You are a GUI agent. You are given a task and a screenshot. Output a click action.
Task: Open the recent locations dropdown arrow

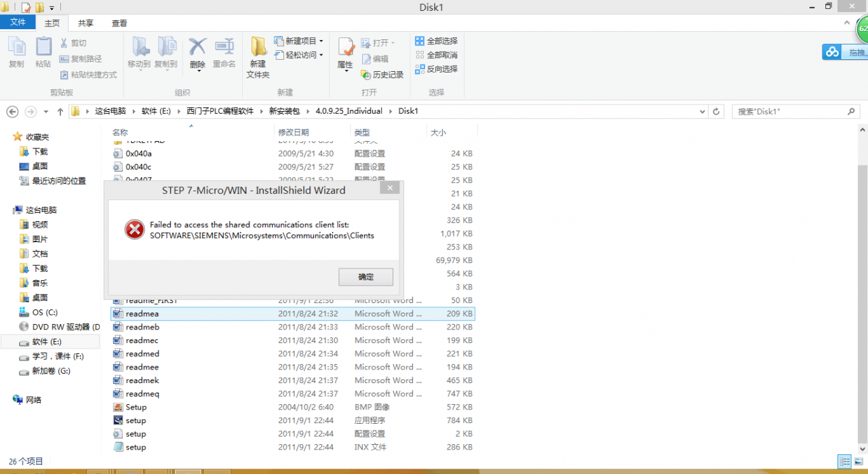(46, 111)
